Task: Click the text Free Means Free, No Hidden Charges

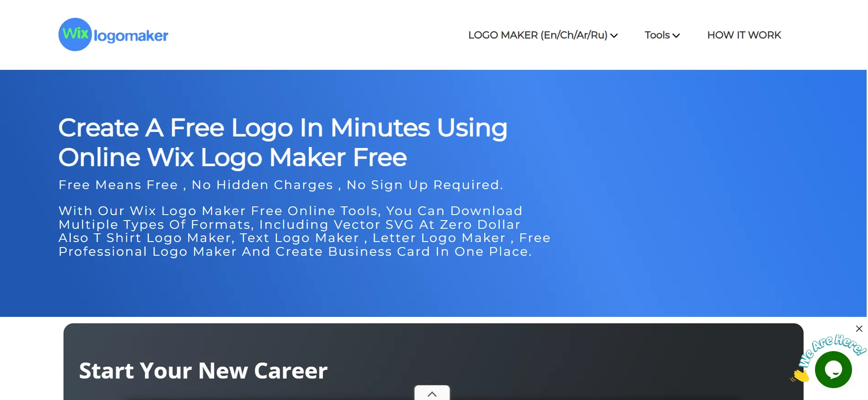Action: [x=281, y=185]
